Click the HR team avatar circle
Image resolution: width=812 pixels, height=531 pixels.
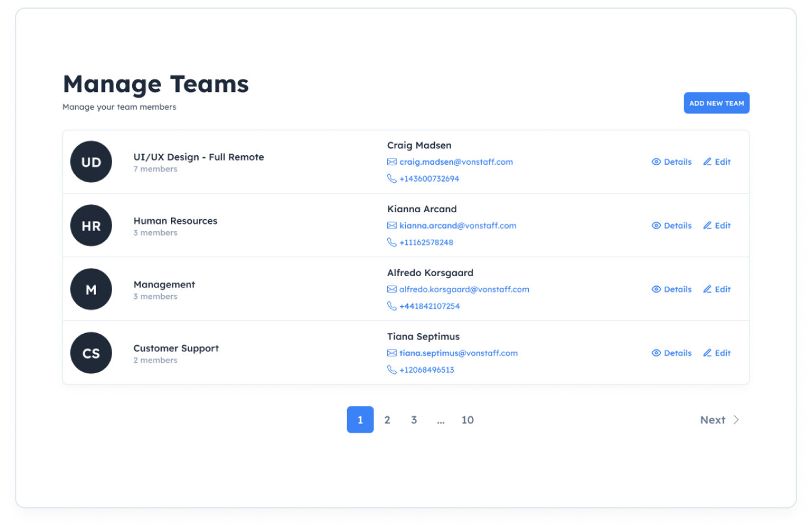[91, 226]
